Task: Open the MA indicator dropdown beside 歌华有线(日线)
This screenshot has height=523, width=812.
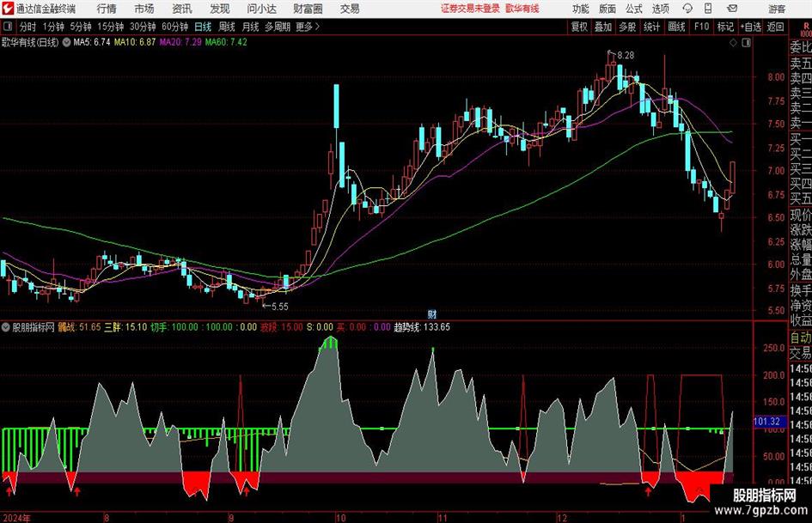Action: point(66,42)
